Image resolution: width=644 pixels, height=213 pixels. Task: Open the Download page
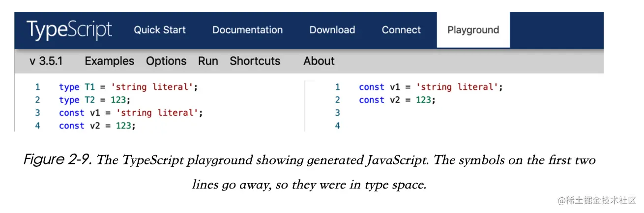(332, 30)
